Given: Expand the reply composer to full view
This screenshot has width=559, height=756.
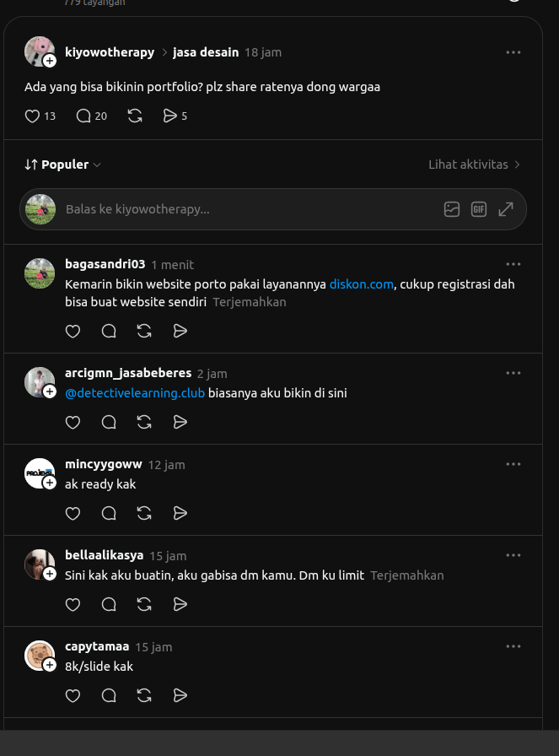Looking at the screenshot, I should (506, 209).
